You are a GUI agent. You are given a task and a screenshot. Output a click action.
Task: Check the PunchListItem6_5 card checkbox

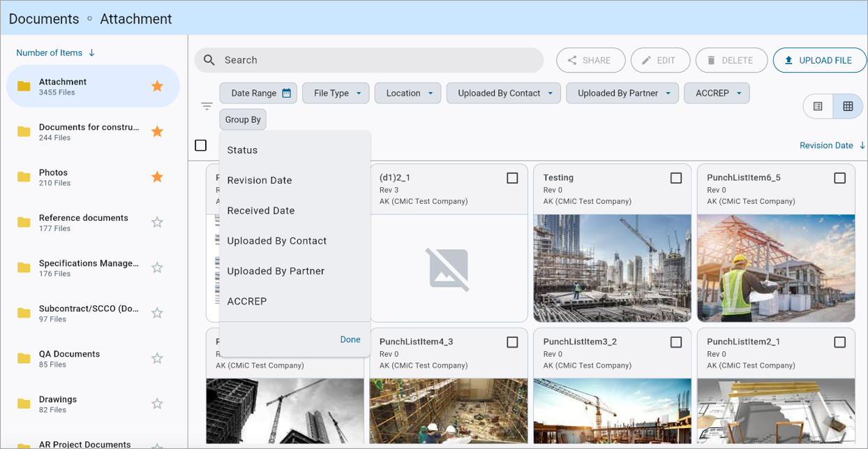click(x=840, y=178)
